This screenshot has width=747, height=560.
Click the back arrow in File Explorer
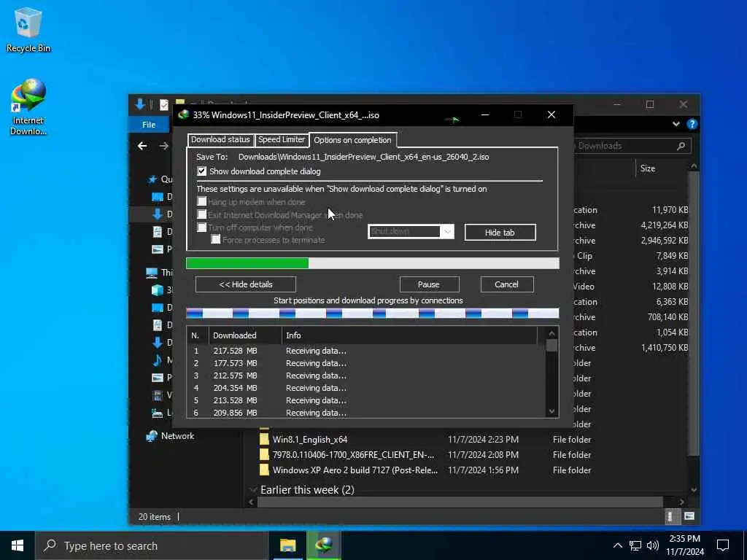point(142,146)
